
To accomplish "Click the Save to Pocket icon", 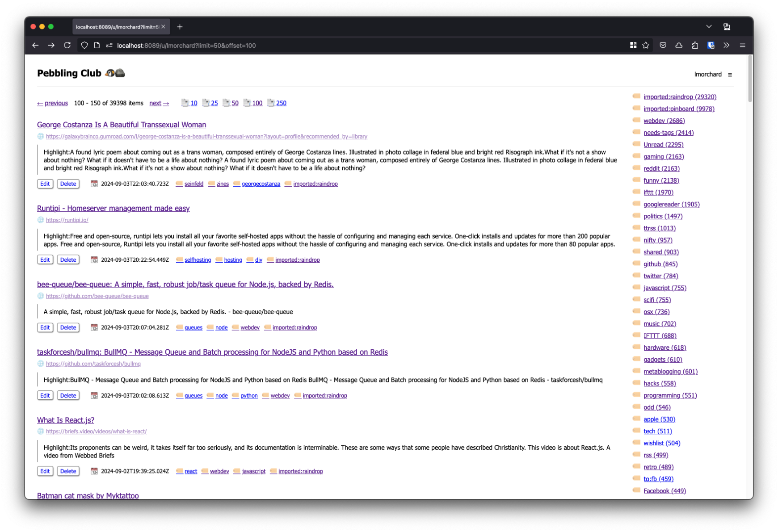I will click(x=663, y=45).
